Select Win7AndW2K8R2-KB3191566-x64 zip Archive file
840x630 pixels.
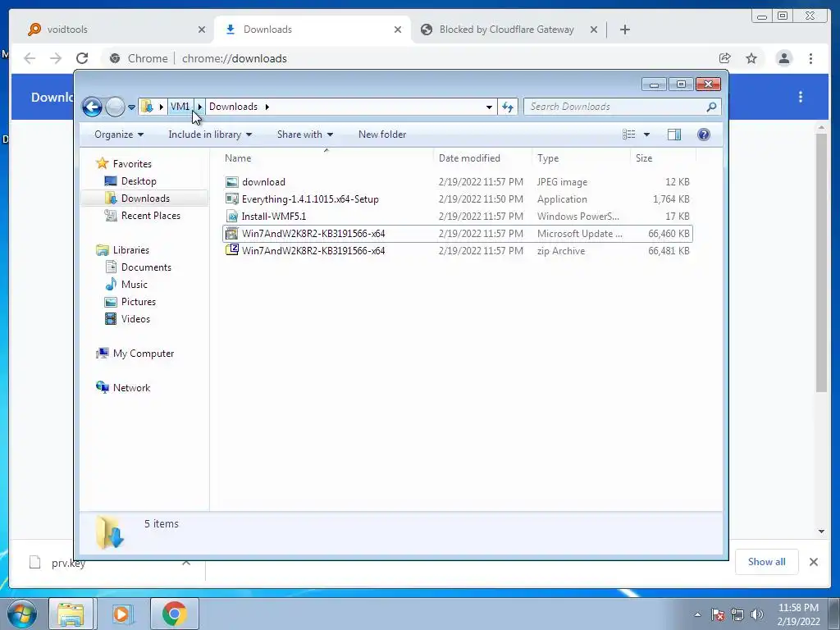coord(457,251)
